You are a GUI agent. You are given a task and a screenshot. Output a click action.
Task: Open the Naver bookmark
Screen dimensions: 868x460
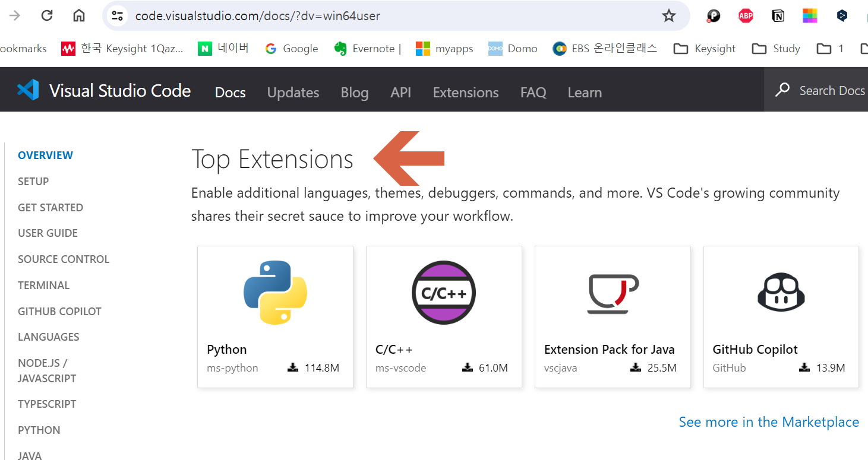pyautogui.click(x=223, y=49)
